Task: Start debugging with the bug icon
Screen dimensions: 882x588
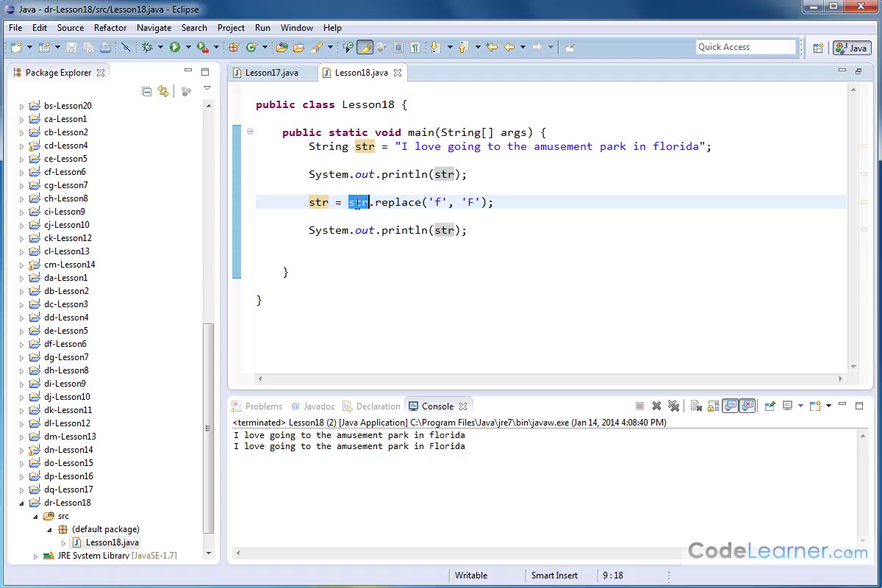Action: (x=147, y=47)
